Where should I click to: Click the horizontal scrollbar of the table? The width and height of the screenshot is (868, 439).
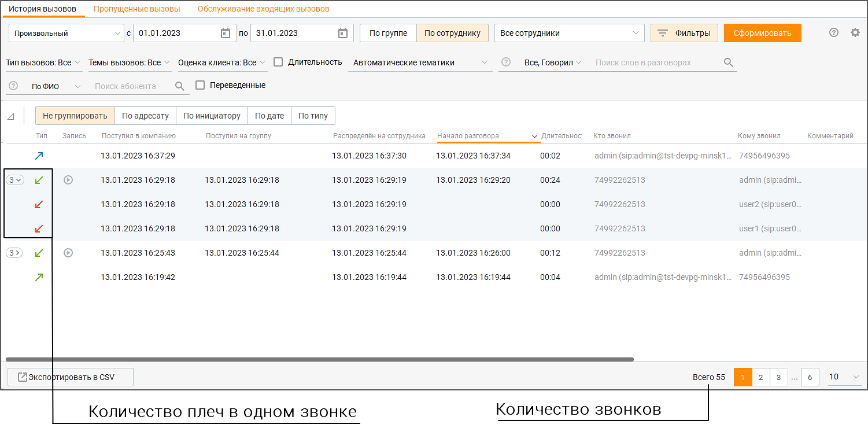tap(320, 359)
